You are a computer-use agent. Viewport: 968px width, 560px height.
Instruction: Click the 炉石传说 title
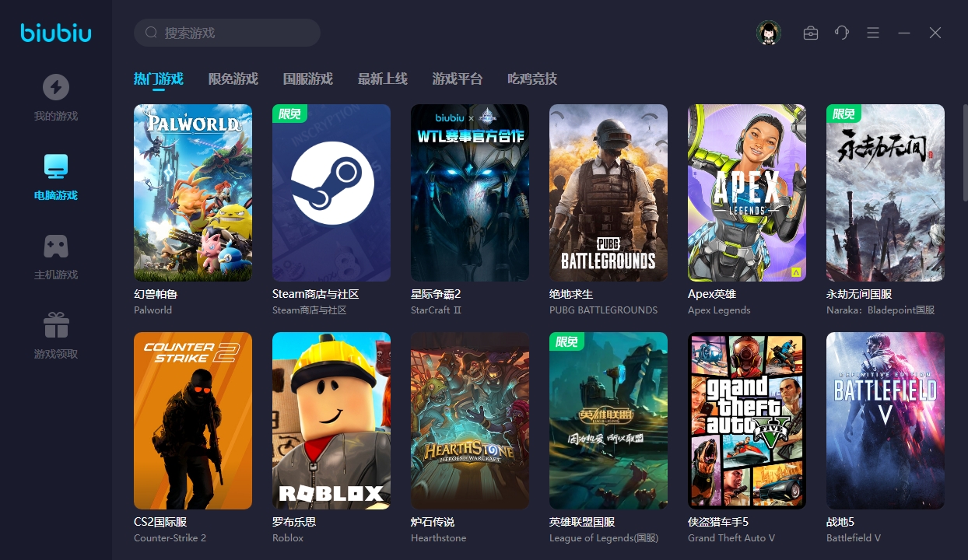(433, 522)
